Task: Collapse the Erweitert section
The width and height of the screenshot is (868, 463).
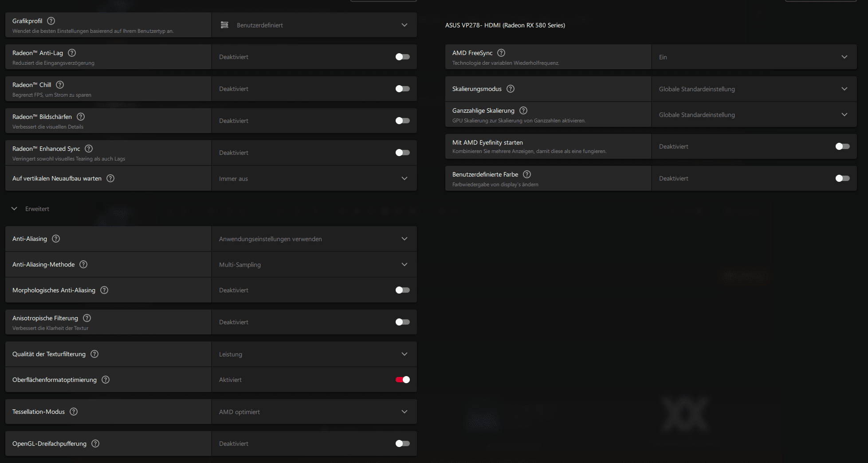Action: (15, 209)
